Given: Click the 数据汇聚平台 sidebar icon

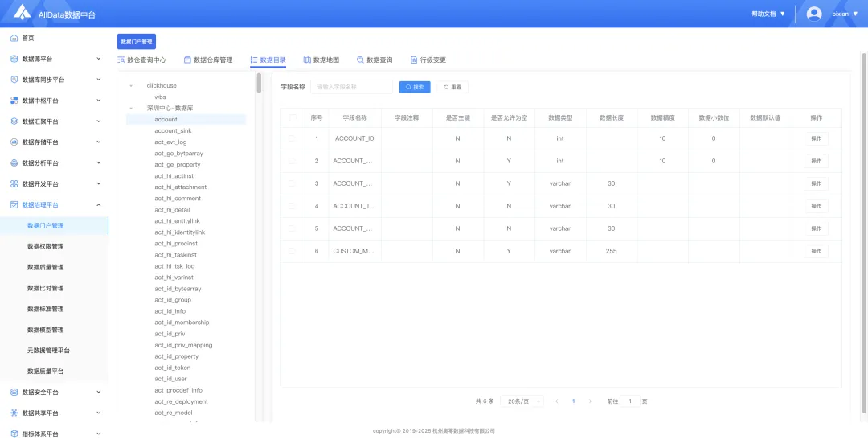Looking at the screenshot, I should pos(14,121).
